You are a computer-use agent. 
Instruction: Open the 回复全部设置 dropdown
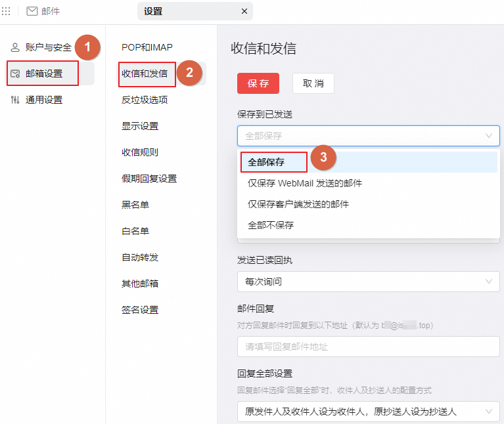[x=368, y=412]
